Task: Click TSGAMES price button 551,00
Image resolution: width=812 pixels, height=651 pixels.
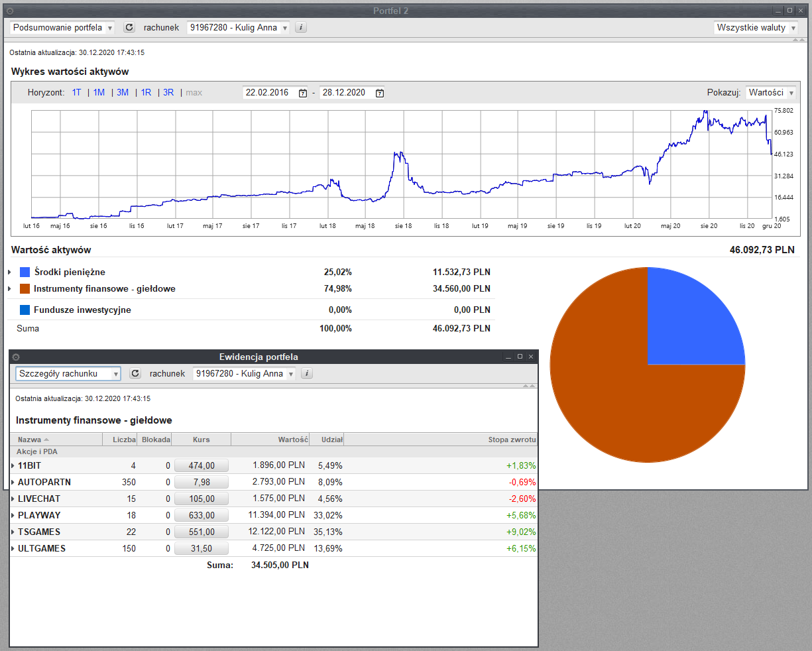Action: pyautogui.click(x=202, y=532)
